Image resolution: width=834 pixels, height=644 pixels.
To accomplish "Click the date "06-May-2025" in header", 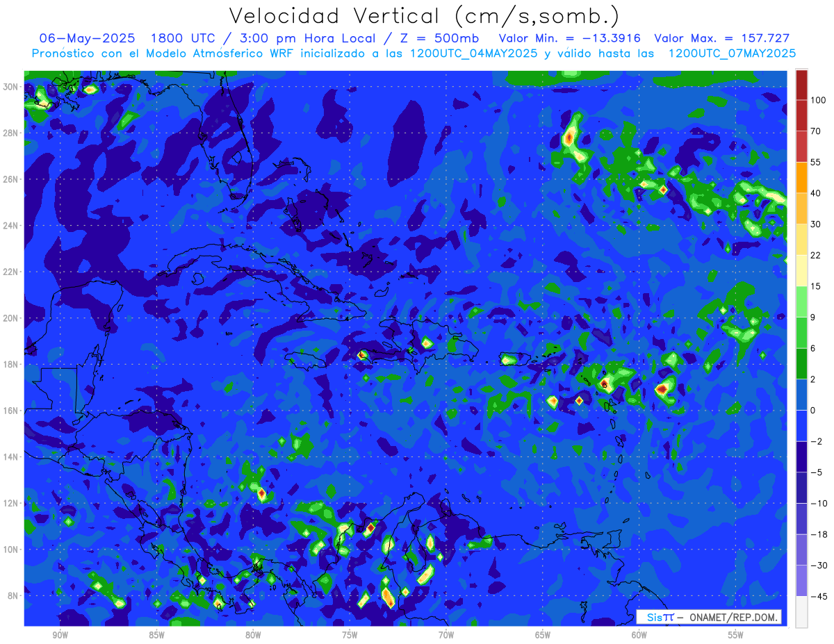I will point(88,38).
